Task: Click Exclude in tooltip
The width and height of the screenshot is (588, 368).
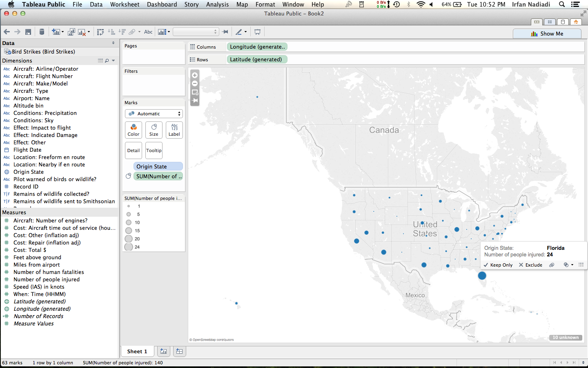Action: click(x=530, y=265)
